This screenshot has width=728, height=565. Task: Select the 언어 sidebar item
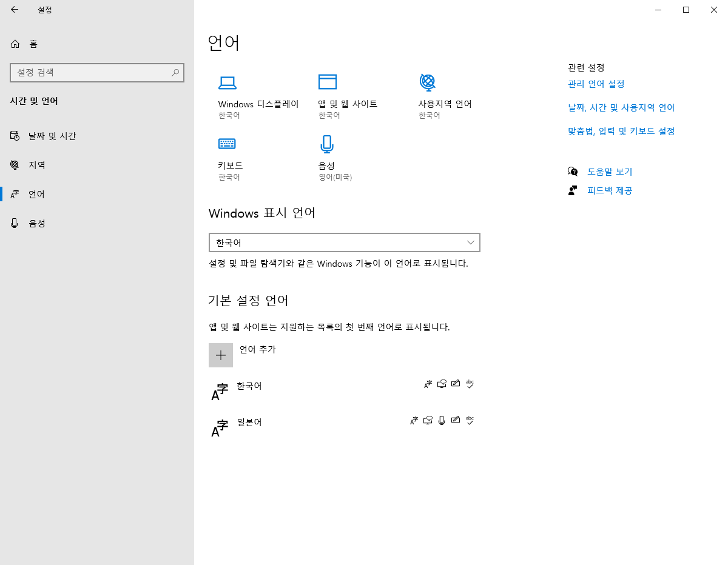coord(97,194)
